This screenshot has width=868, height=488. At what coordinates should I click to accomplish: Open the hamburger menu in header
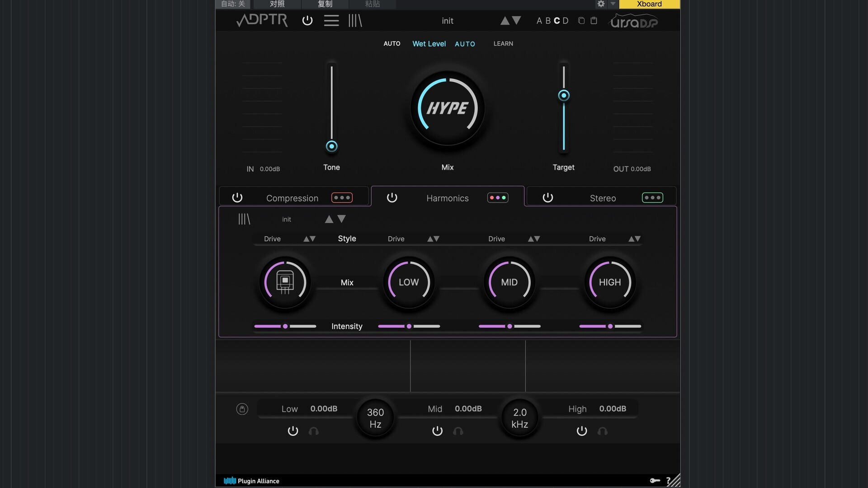pos(331,21)
